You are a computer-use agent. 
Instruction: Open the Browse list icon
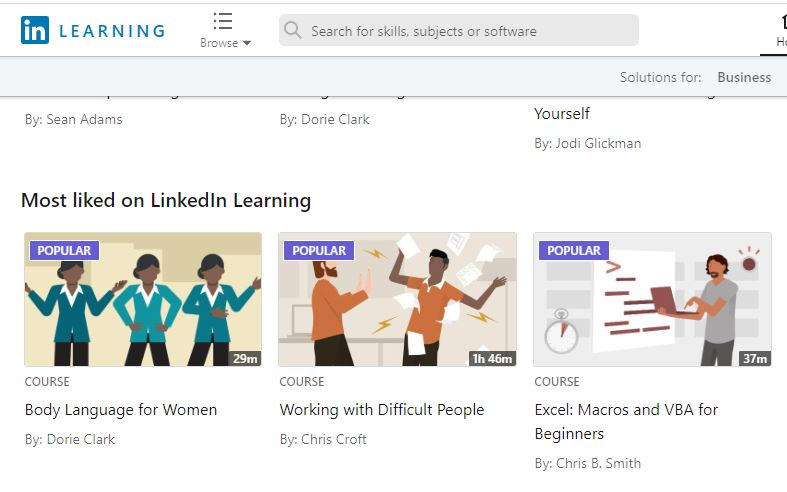point(223,21)
